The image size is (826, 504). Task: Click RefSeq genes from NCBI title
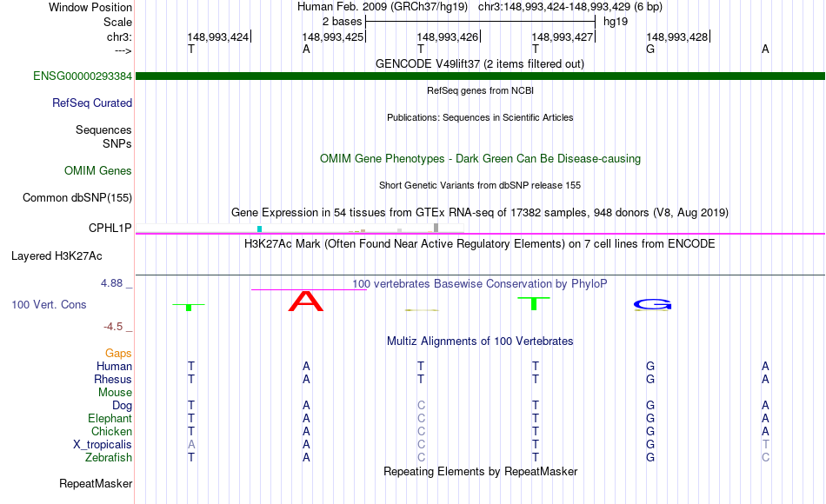click(x=480, y=90)
